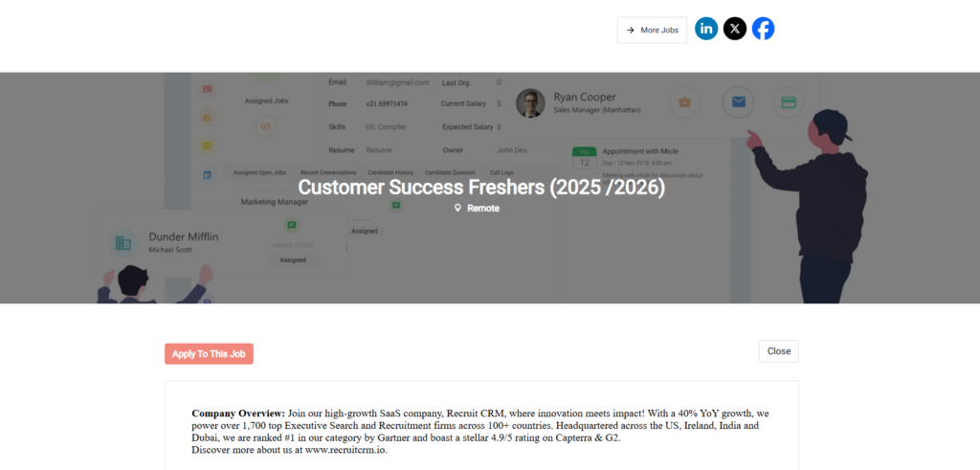Click the briefcase icon in banner
This screenshot has height=470, width=980.
(x=684, y=101)
